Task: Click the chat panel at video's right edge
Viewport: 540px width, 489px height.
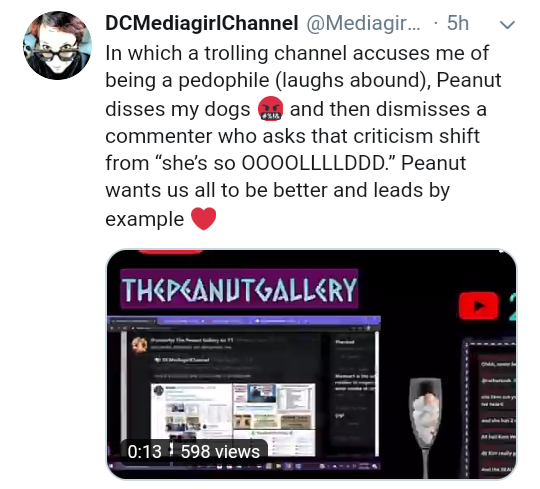Action: tap(490, 409)
